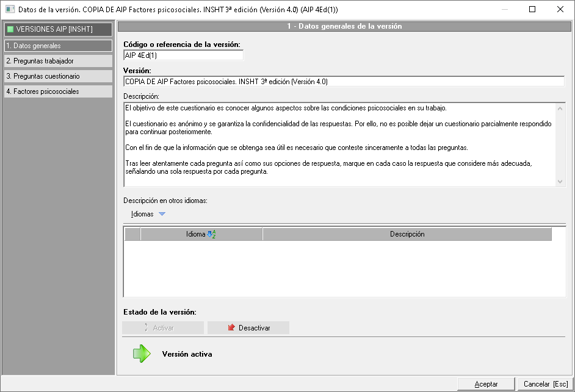
Task: Click the row selector header cell
Action: coord(132,234)
